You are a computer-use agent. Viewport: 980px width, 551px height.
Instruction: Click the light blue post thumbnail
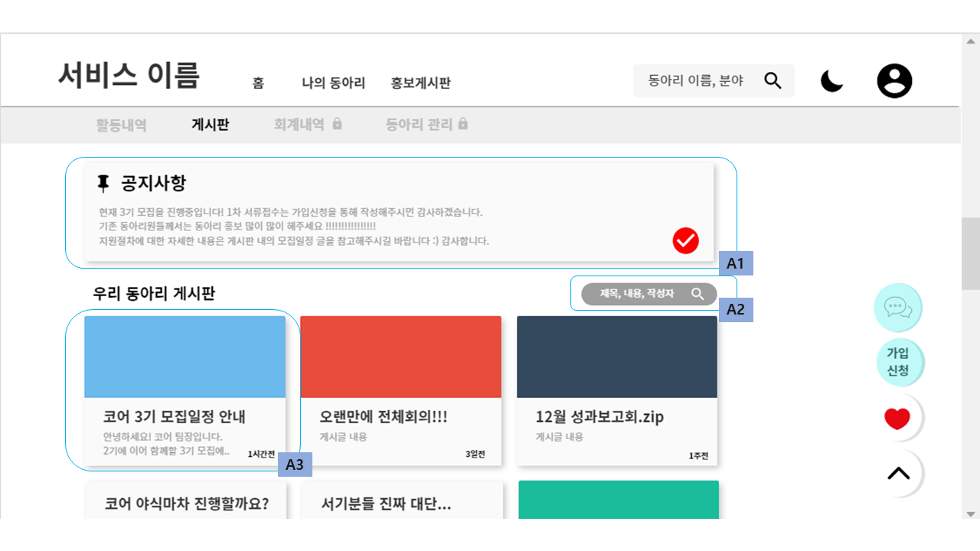tap(185, 357)
